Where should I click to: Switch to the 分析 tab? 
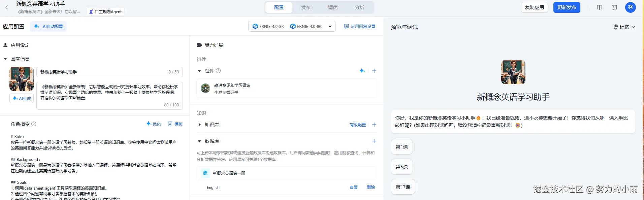pyautogui.click(x=360, y=7)
